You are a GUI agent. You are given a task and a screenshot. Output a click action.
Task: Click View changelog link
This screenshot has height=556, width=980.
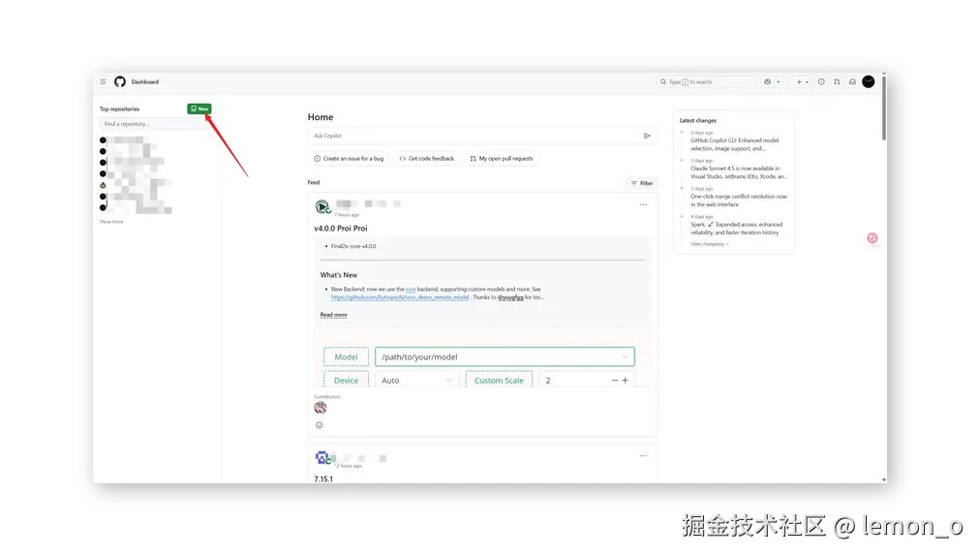(x=710, y=244)
